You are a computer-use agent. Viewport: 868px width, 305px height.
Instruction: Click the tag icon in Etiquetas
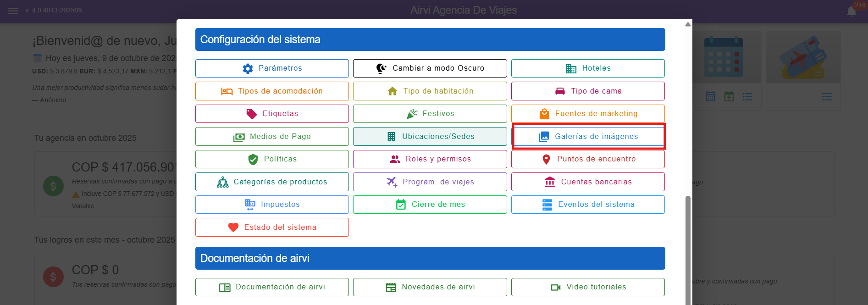pyautogui.click(x=252, y=114)
